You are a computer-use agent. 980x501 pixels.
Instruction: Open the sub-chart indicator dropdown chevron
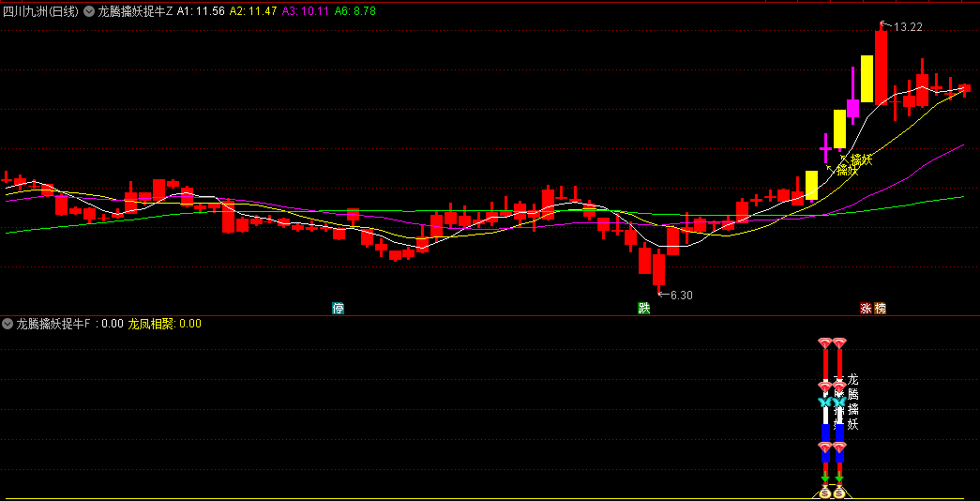pyautogui.click(x=8, y=324)
